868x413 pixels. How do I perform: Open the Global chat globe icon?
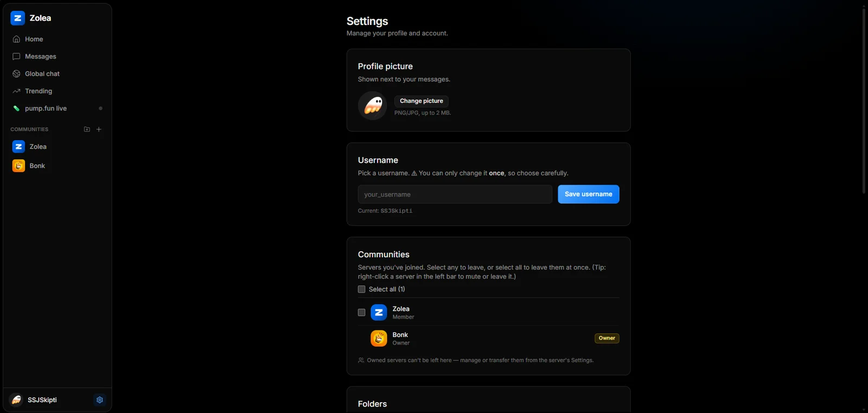pos(16,74)
